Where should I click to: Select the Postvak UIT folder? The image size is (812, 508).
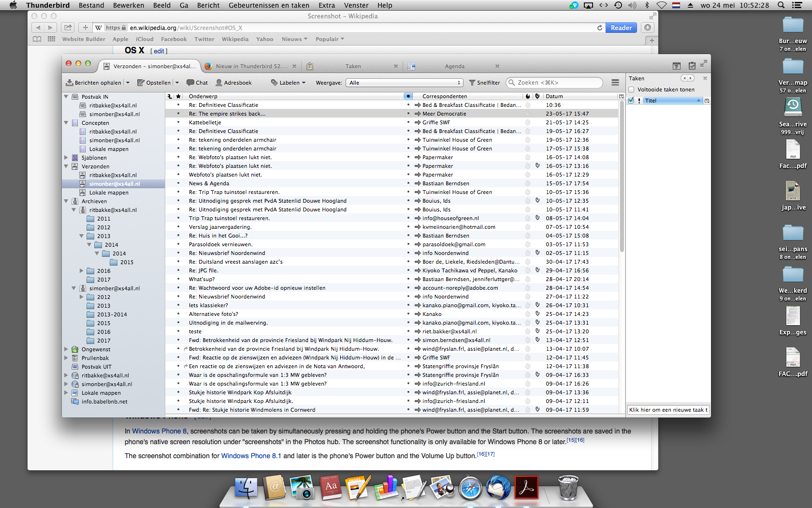coord(97,367)
